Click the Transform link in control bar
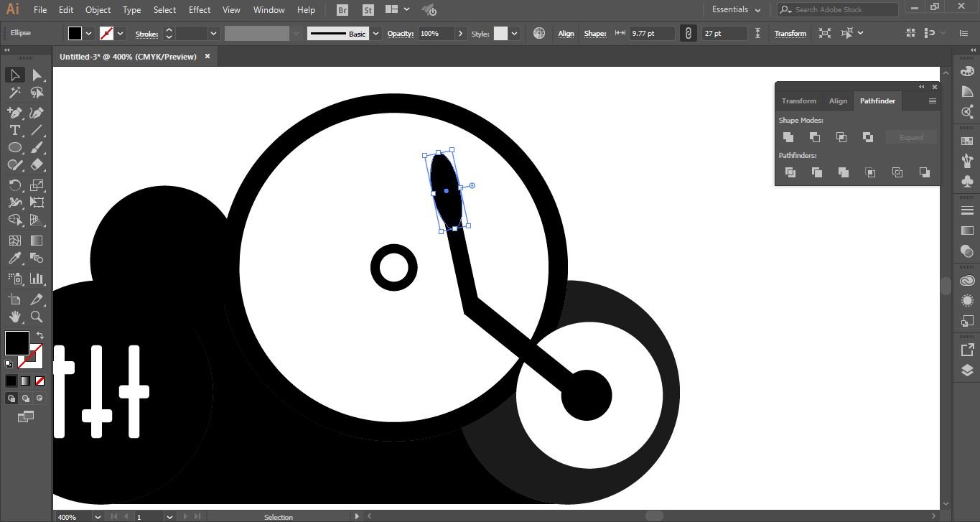This screenshot has height=522, width=980. pos(790,34)
